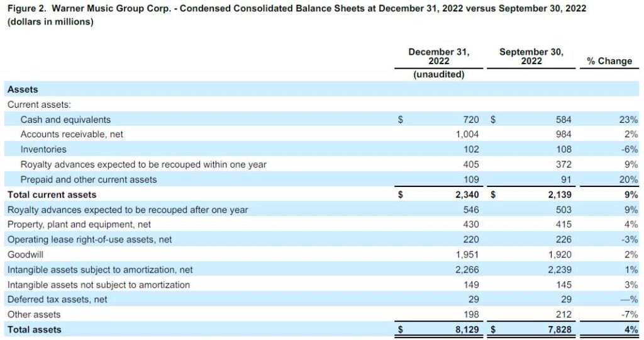Viewport: 644px width, 340px height.
Task: Click the value 2,239
Action: tap(559, 269)
